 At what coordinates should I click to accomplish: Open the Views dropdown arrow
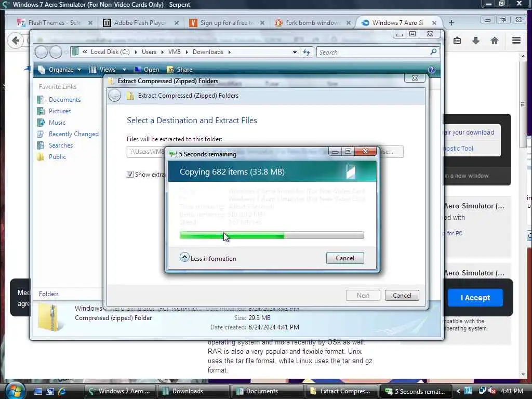click(x=124, y=70)
